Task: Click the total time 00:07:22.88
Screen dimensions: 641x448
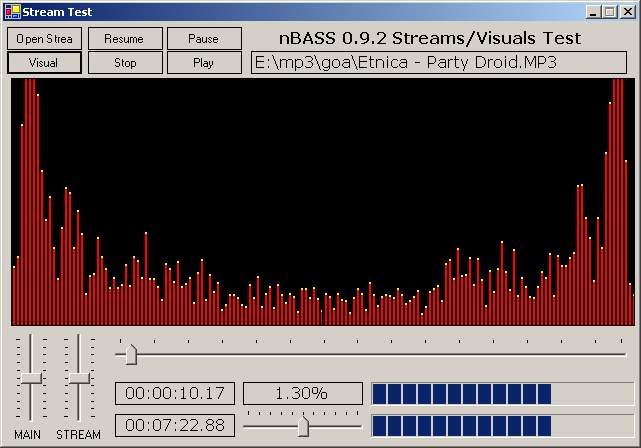Action: coord(175,426)
